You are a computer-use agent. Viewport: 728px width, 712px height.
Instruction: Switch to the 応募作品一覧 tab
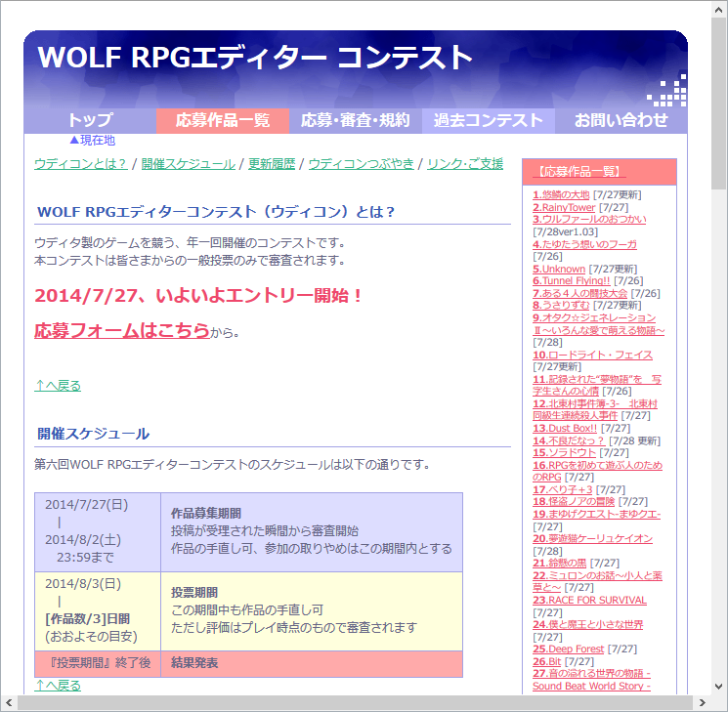(x=223, y=121)
